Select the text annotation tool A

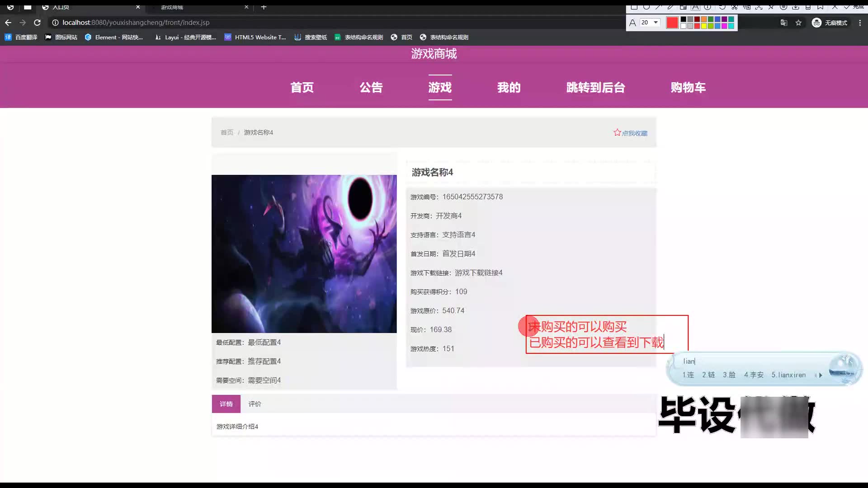pyautogui.click(x=695, y=7)
